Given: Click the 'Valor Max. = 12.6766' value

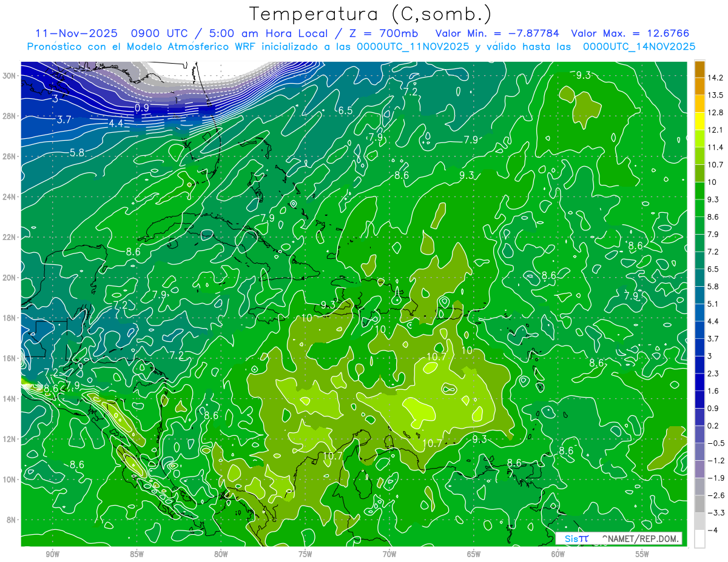Looking at the screenshot, I should click(x=630, y=33).
